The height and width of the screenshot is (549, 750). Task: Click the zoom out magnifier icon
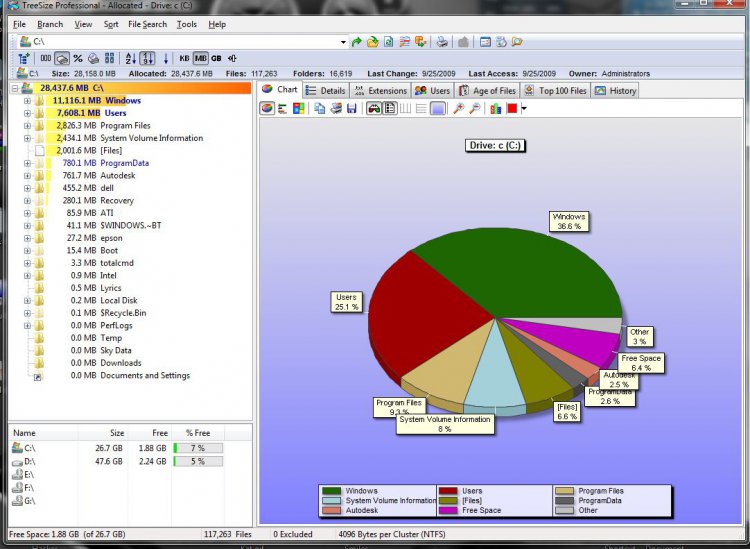474,109
